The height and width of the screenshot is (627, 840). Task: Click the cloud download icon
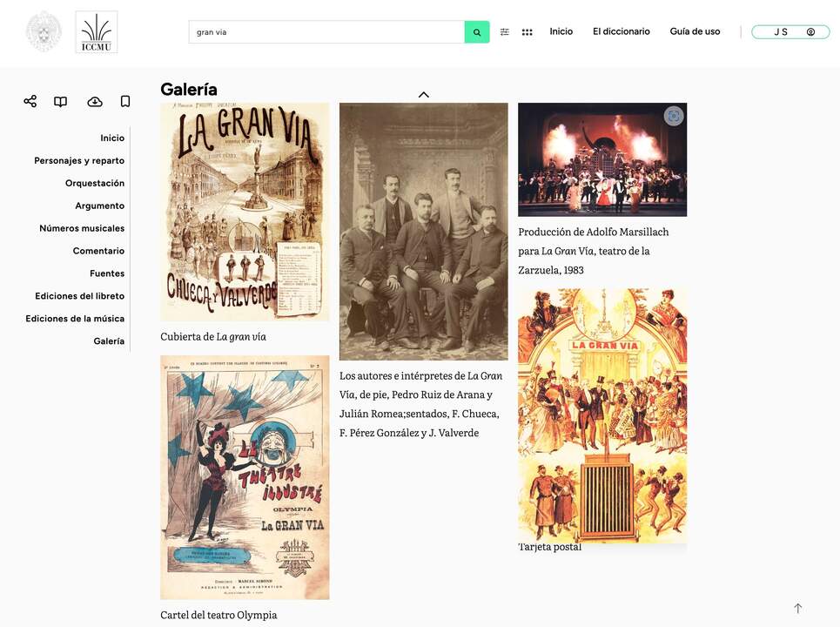click(95, 101)
